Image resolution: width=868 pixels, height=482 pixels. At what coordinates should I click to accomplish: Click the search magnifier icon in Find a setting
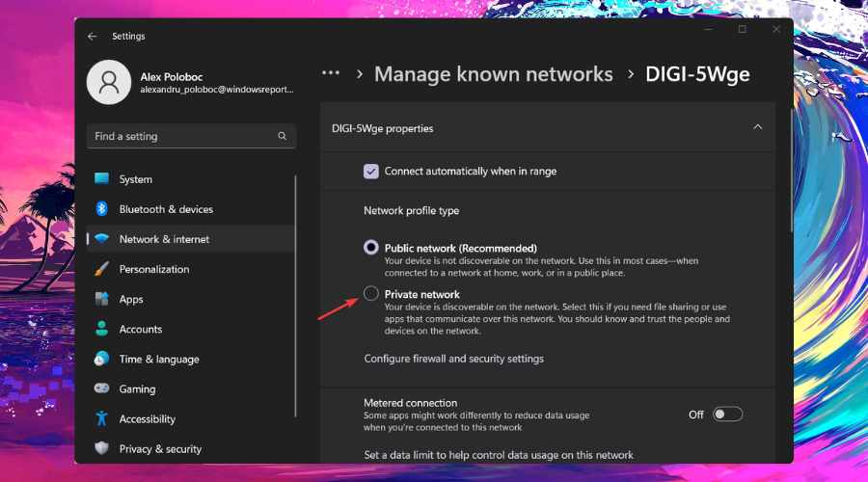[x=282, y=136]
